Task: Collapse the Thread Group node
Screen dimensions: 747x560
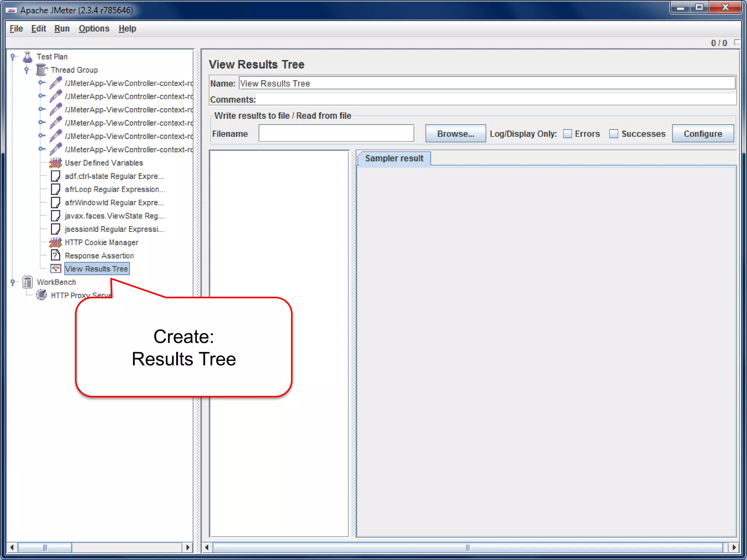Action: [27, 70]
